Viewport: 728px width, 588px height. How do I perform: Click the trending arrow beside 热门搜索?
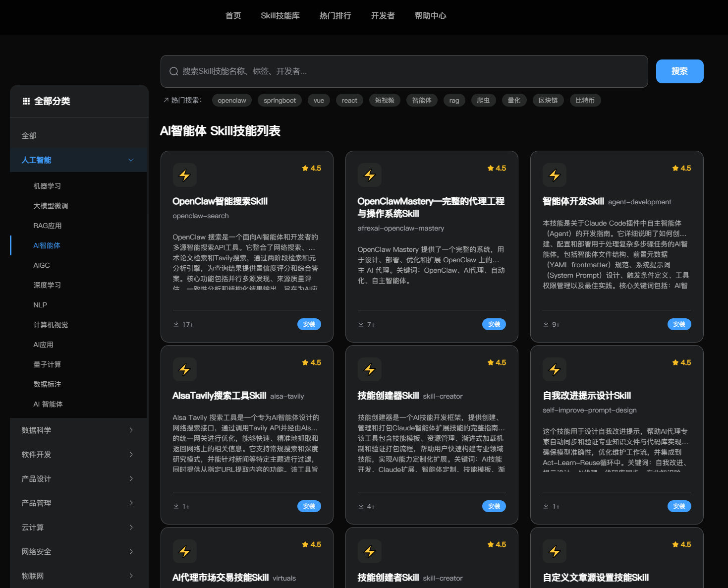[x=166, y=100]
